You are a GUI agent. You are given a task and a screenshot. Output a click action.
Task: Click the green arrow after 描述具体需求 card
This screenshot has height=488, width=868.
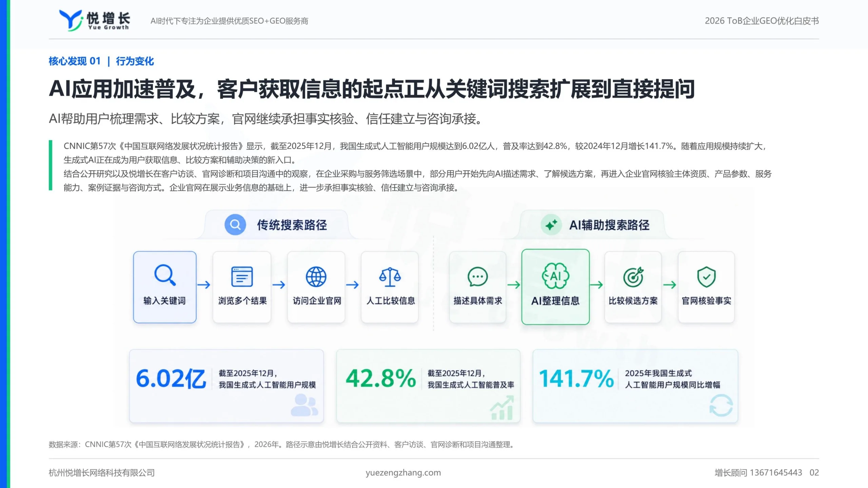514,285
